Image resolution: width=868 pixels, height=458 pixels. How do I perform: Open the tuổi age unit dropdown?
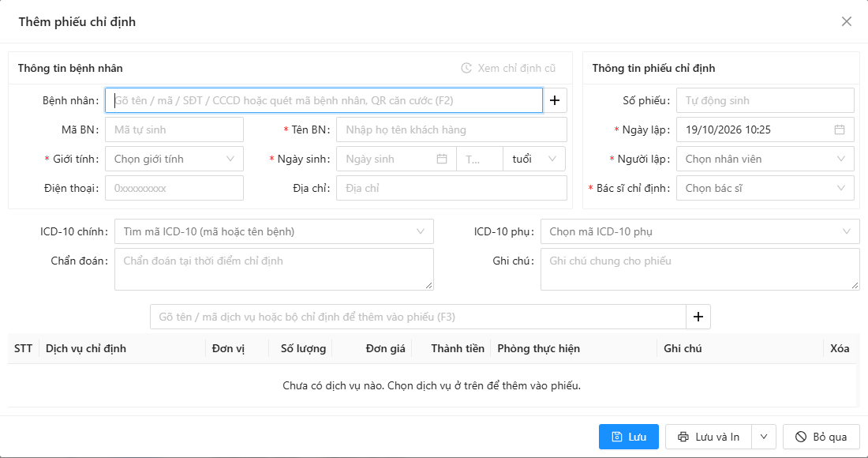(x=534, y=159)
